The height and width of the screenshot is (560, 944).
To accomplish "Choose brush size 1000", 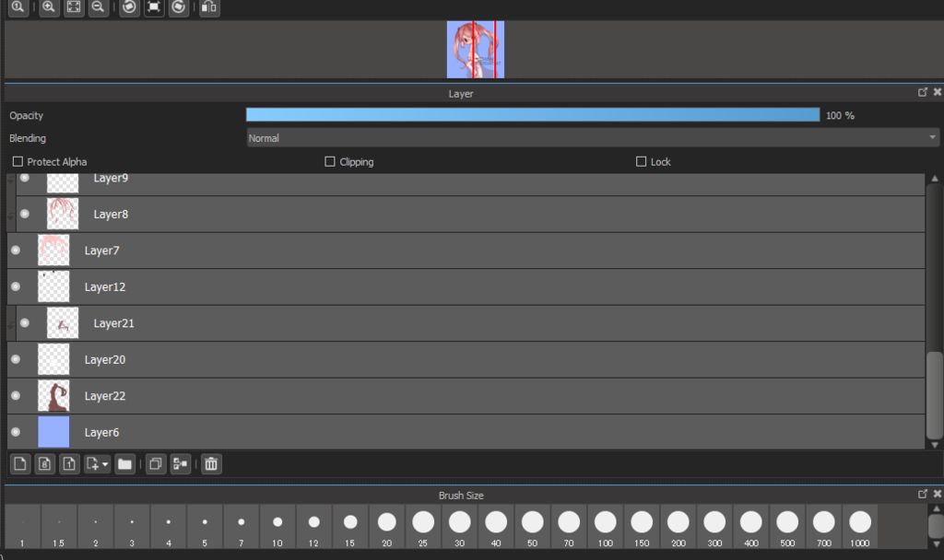I will click(x=860, y=526).
